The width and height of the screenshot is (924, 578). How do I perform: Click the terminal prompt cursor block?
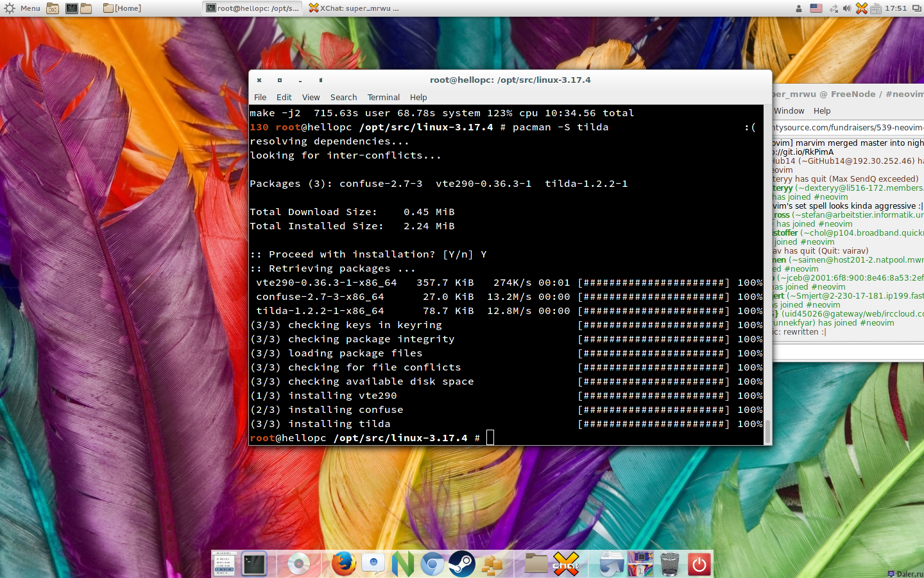point(490,438)
